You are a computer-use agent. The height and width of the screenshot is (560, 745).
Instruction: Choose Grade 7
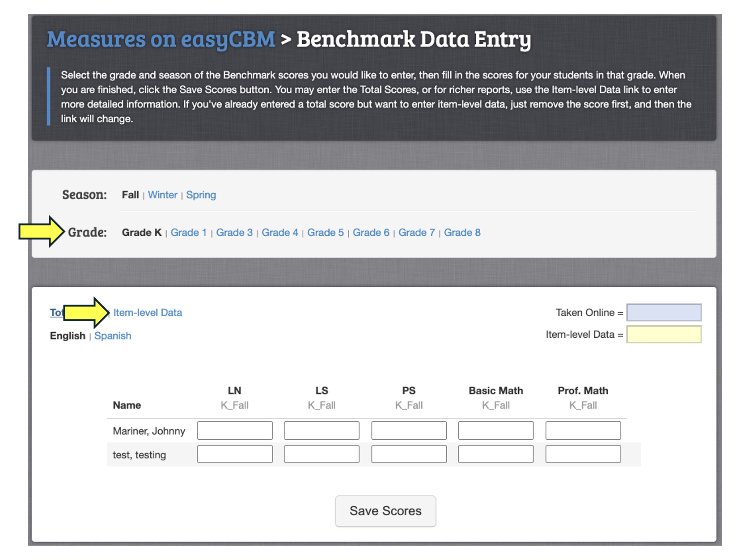click(417, 233)
